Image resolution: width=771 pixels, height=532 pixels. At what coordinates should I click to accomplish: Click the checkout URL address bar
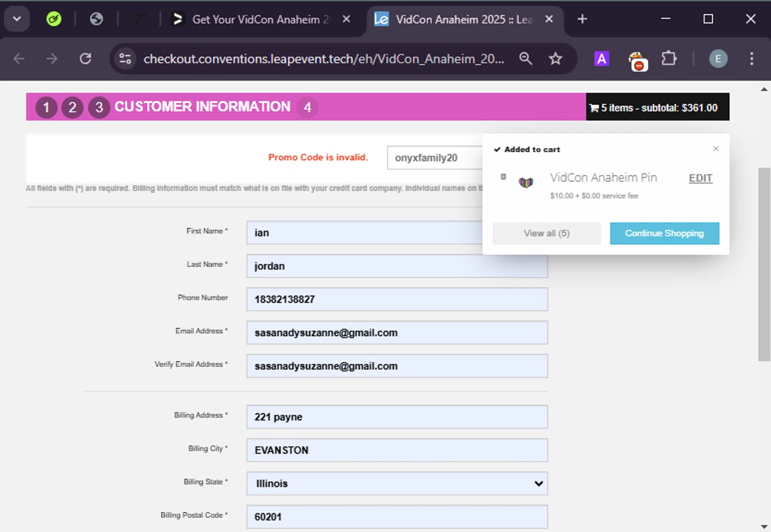pyautogui.click(x=324, y=59)
